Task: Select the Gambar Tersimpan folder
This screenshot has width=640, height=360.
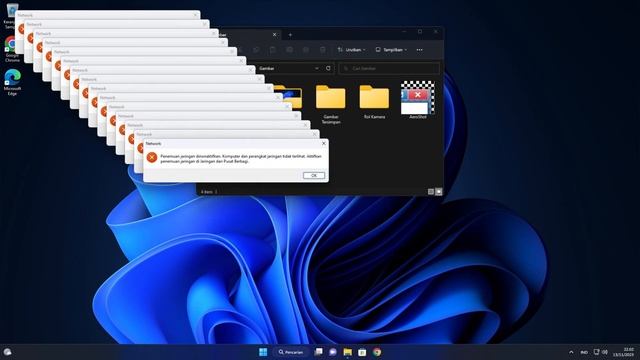Action: click(x=331, y=104)
